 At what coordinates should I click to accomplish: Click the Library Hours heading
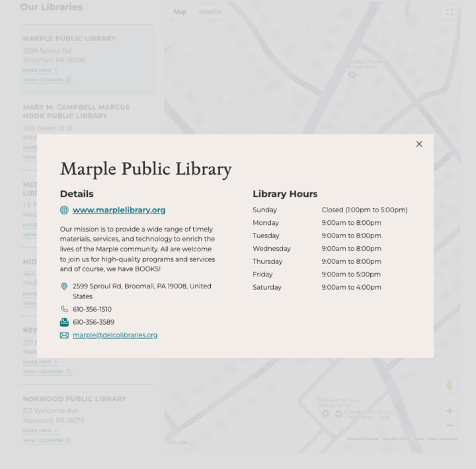(285, 194)
